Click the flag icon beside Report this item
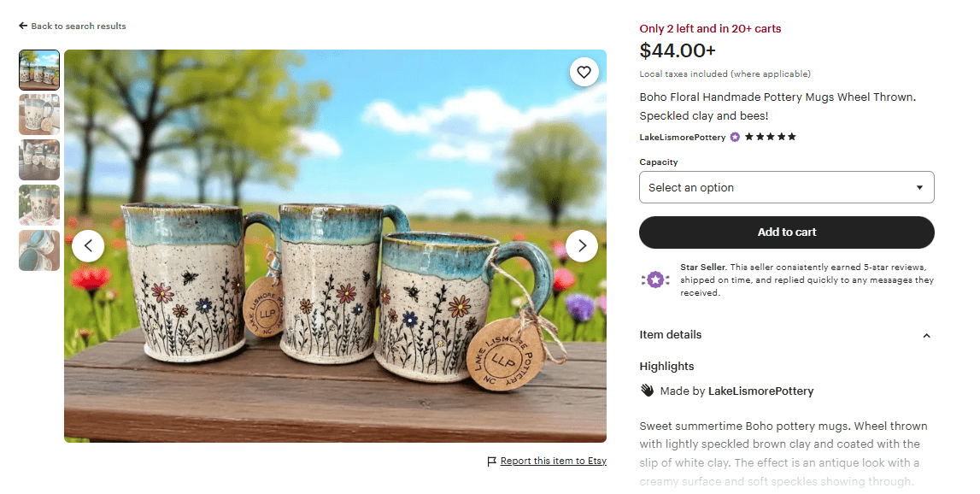The width and height of the screenshot is (980, 494). tap(491, 461)
